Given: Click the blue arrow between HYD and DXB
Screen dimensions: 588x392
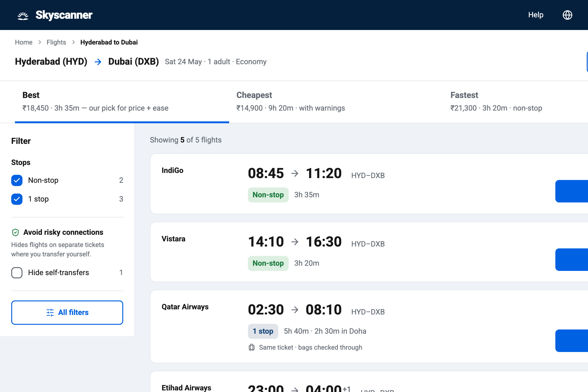Looking at the screenshot, I should pyautogui.click(x=98, y=62).
